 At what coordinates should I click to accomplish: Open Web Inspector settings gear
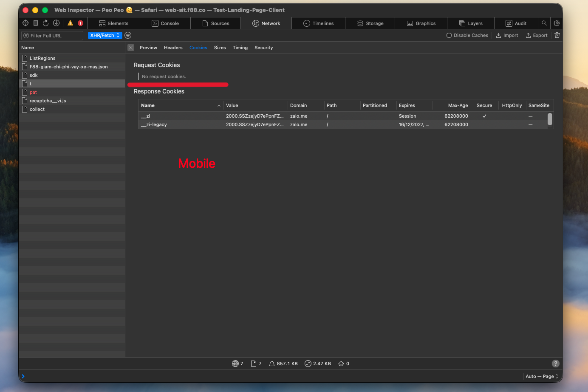coord(557,23)
